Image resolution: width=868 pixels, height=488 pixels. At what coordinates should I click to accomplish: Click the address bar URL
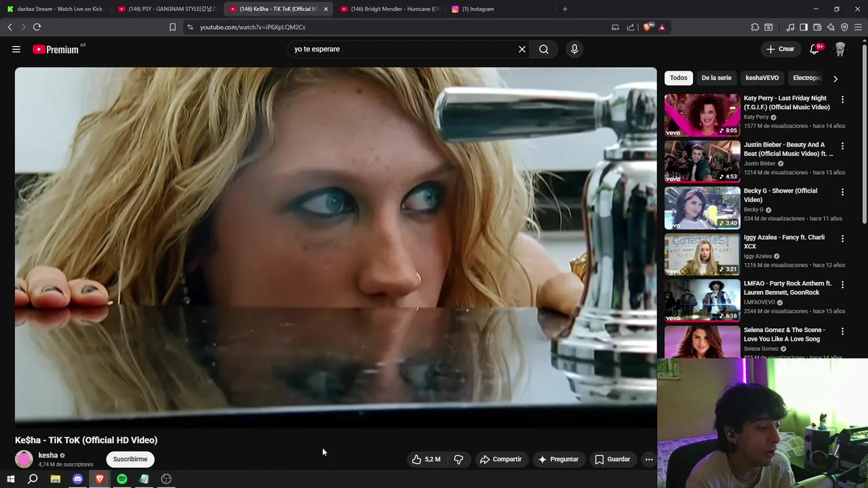pyautogui.click(x=252, y=27)
